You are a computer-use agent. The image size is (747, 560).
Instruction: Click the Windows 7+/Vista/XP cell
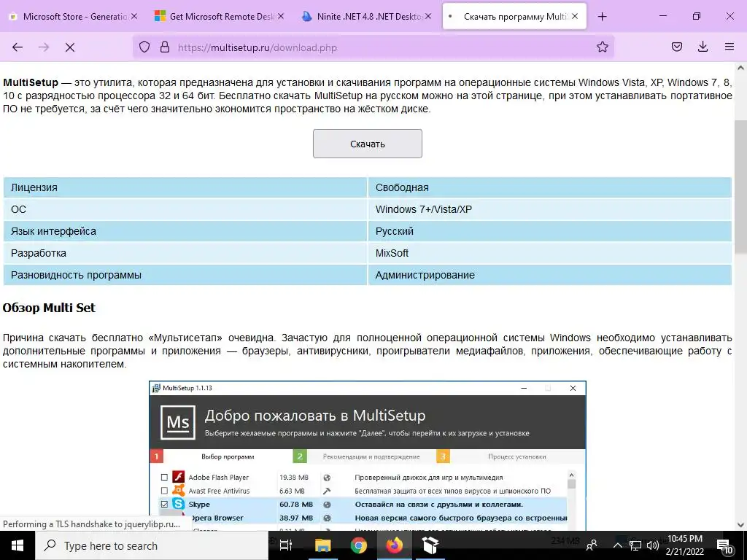click(550, 209)
